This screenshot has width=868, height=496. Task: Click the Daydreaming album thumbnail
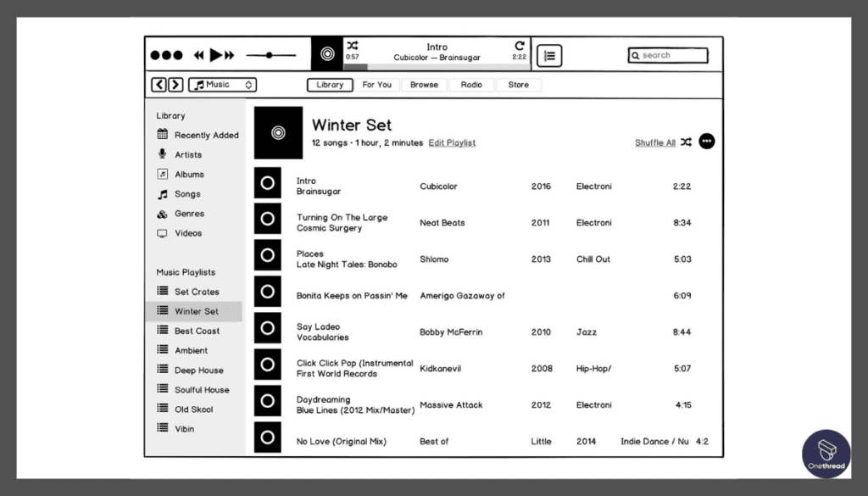[267, 401]
